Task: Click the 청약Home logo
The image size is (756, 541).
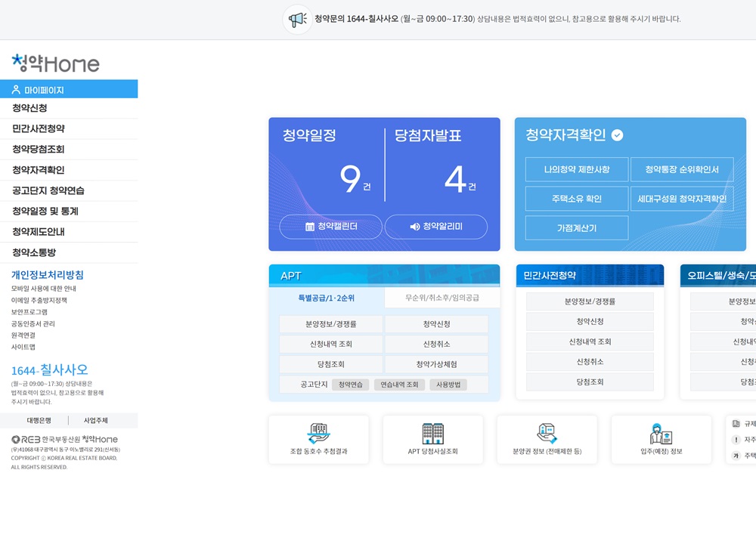Action: click(x=55, y=63)
